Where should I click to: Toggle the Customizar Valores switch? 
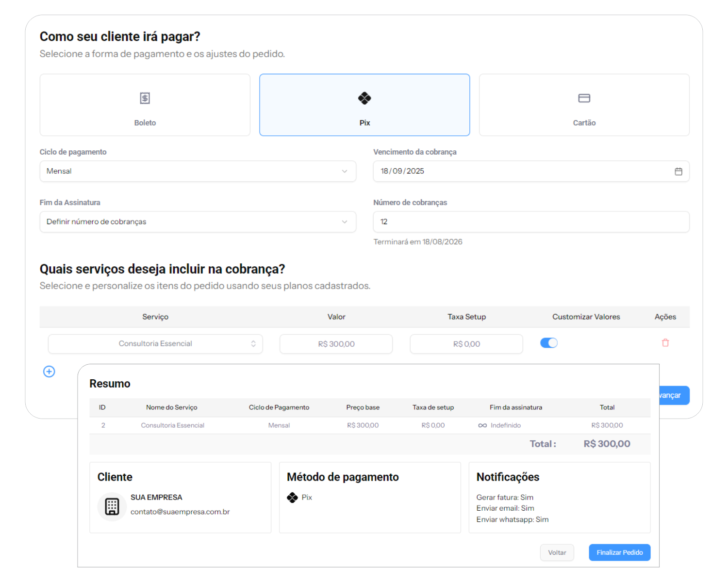pyautogui.click(x=549, y=343)
